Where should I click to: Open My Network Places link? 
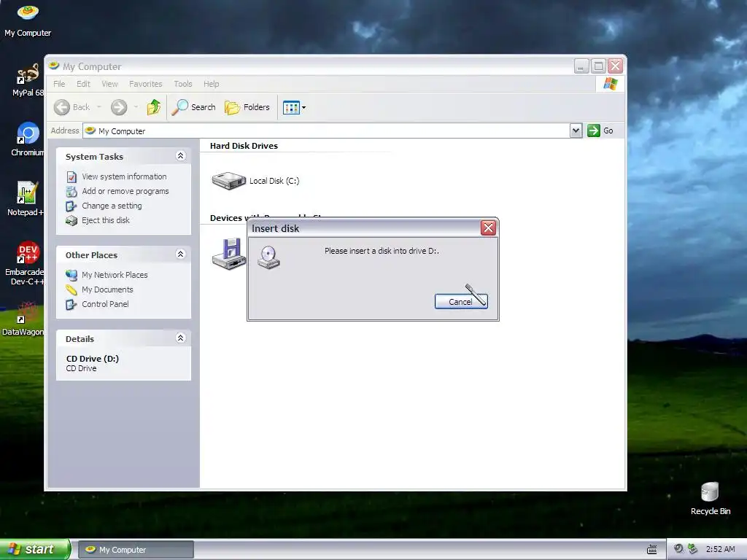(x=115, y=275)
